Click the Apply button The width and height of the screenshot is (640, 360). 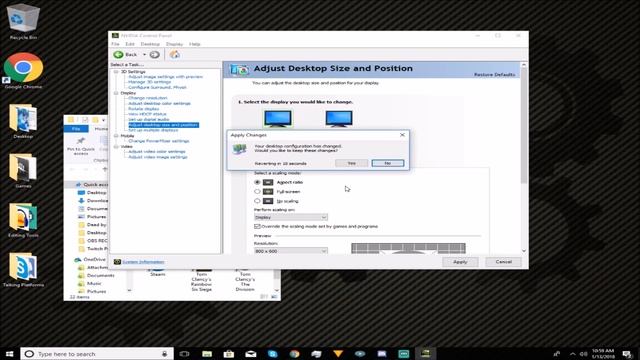(x=460, y=262)
